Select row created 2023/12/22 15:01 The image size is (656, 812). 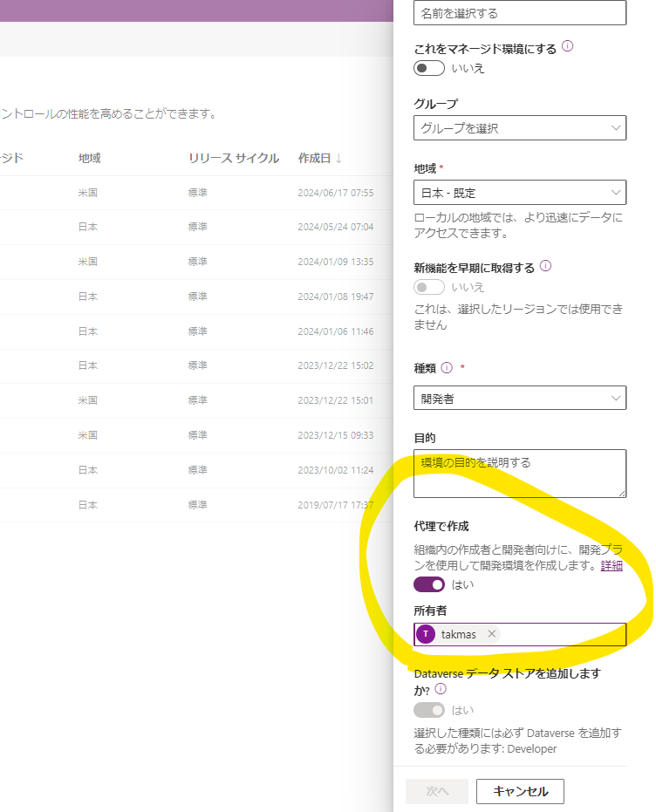coord(197,400)
